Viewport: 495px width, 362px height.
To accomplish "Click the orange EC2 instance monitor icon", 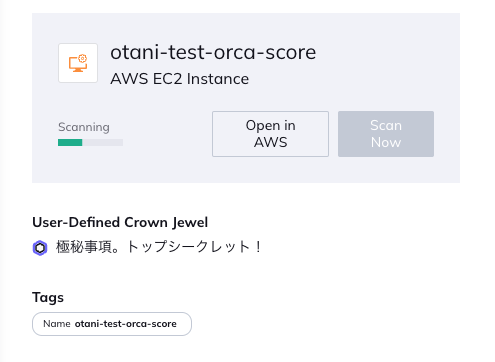I will [x=78, y=63].
